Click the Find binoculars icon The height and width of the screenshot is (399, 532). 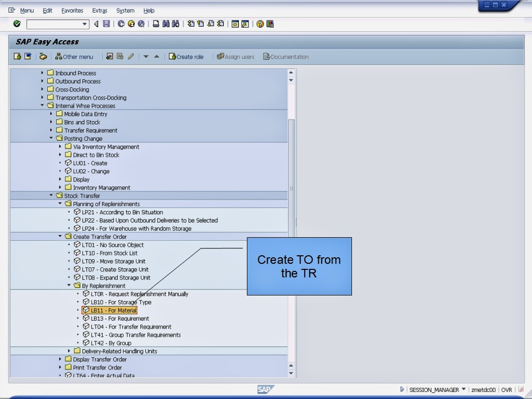pyautogui.click(x=165, y=24)
